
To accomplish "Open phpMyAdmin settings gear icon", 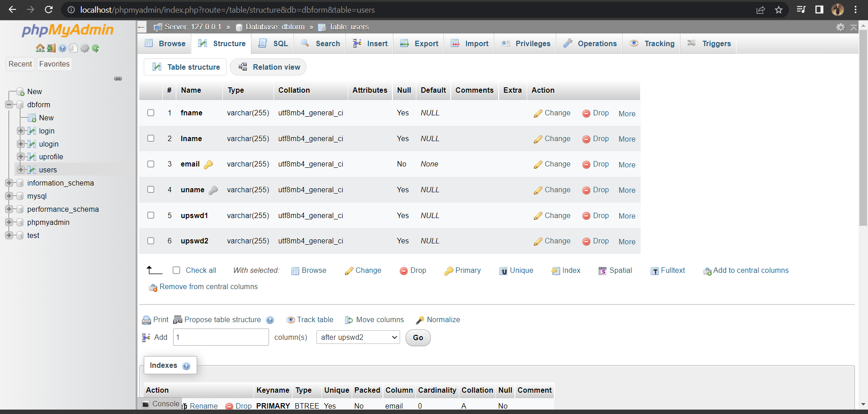I will click(x=841, y=27).
